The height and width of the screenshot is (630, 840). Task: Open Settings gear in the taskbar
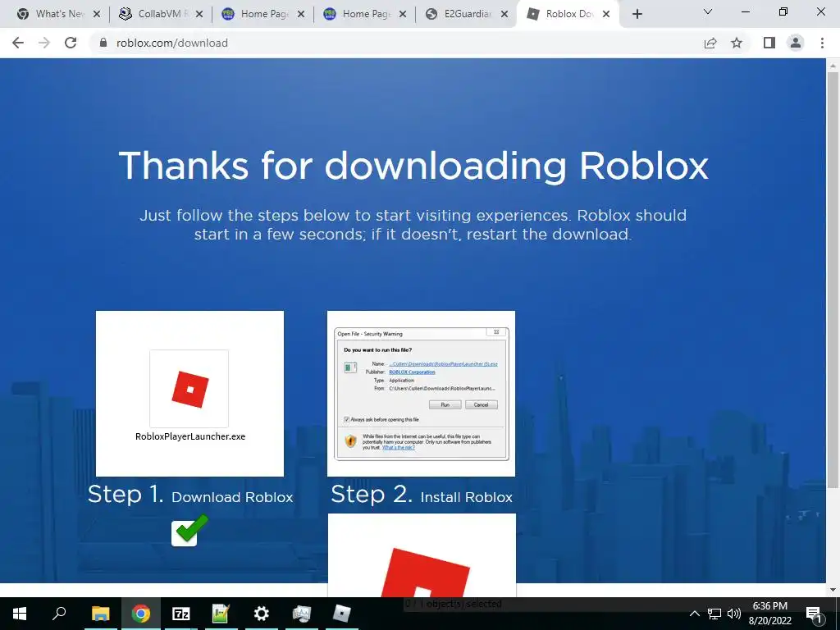pos(261,614)
